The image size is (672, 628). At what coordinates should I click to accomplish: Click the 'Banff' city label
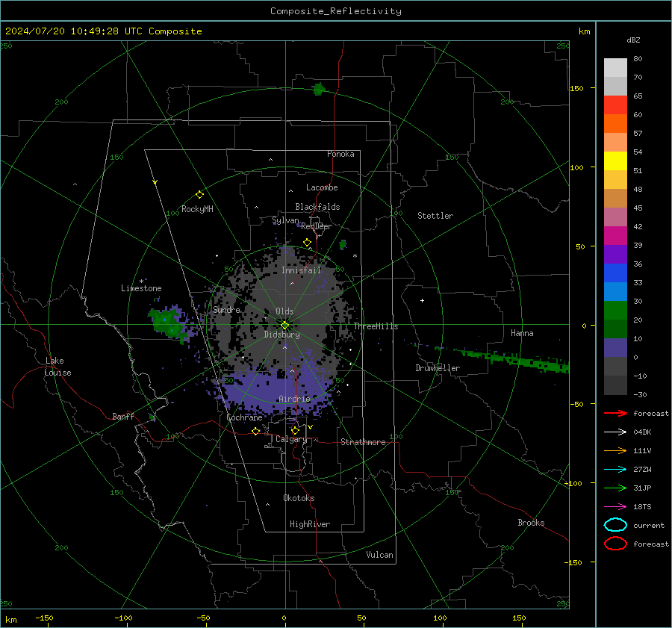point(123,417)
